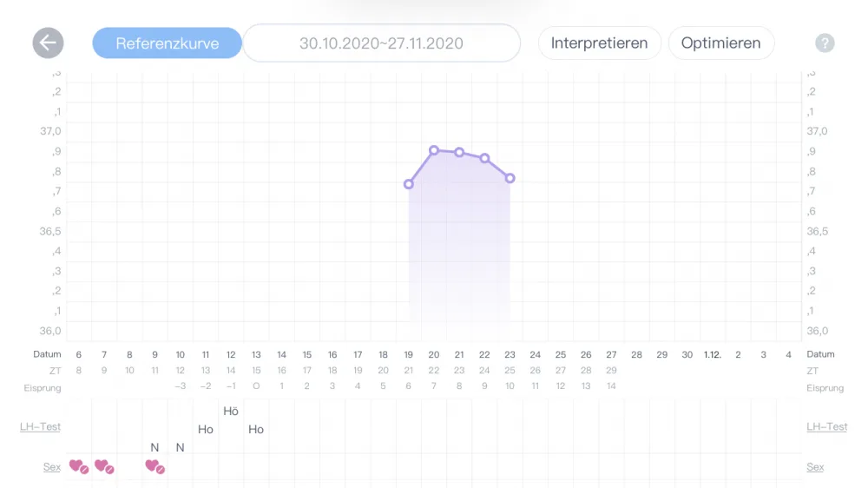The image size is (868, 488).
Task: Open the right Sex link
Action: point(815,467)
